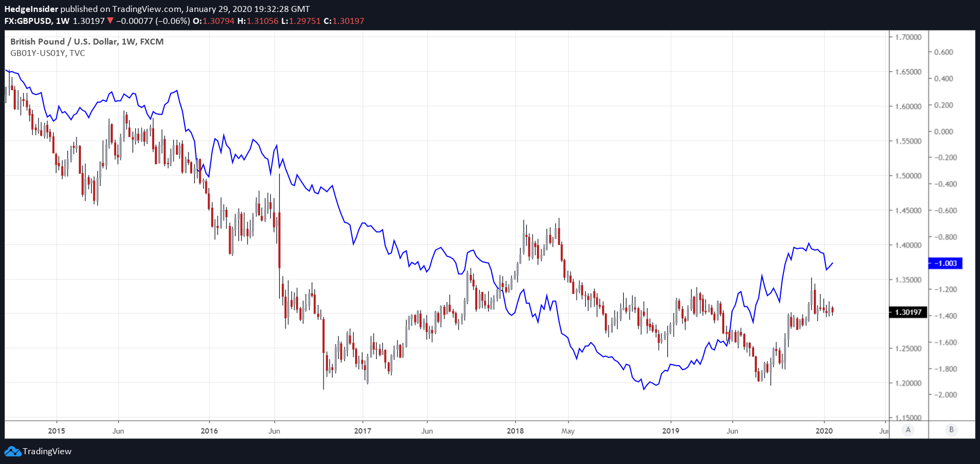Click the H:1.31056 high value in header
980x464 pixels.
[258, 21]
